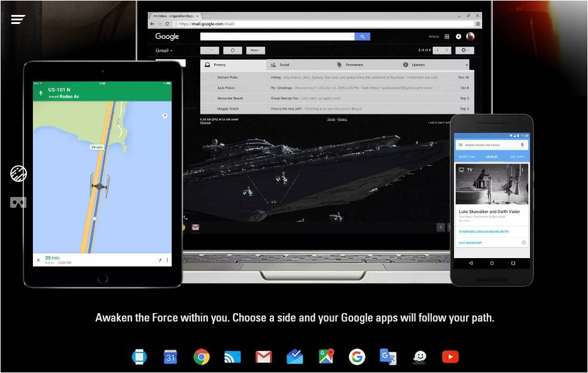588x373 pixels.
Task: Open the Google Calendar 31 icon
Action: (x=170, y=357)
